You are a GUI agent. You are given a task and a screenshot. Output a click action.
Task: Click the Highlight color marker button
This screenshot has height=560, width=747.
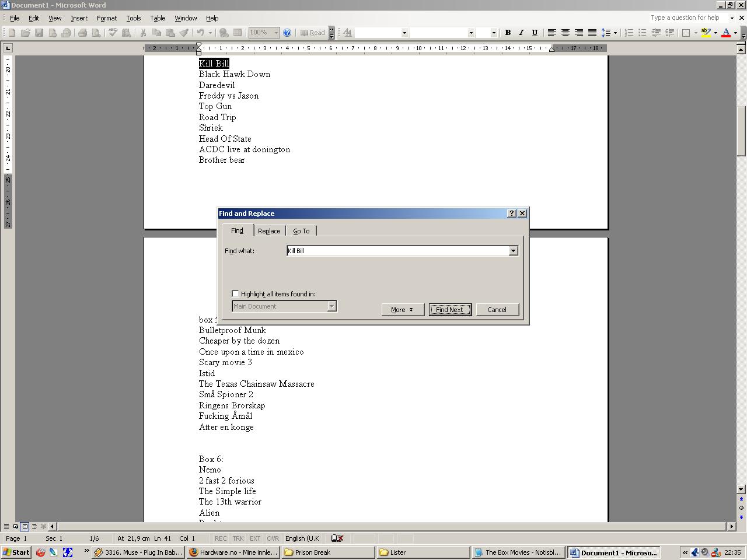click(x=706, y=33)
